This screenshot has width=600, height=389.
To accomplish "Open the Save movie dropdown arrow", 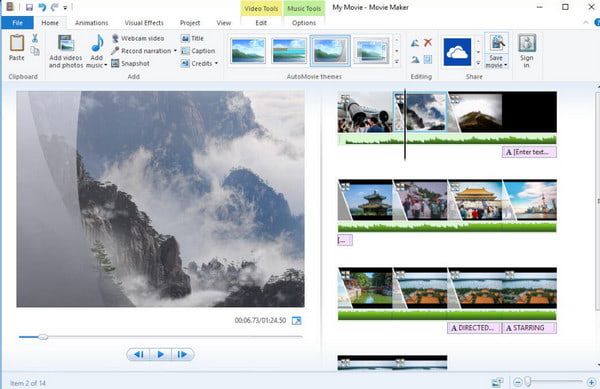I will click(x=506, y=65).
